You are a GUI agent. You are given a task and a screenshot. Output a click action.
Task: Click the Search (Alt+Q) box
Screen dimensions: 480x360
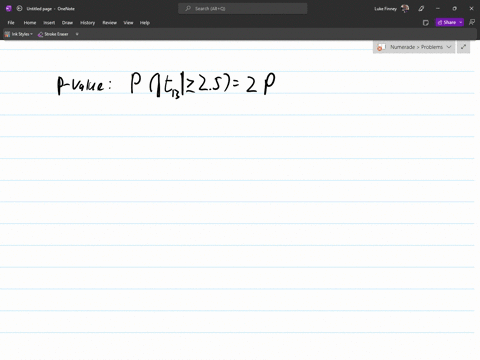click(x=243, y=9)
